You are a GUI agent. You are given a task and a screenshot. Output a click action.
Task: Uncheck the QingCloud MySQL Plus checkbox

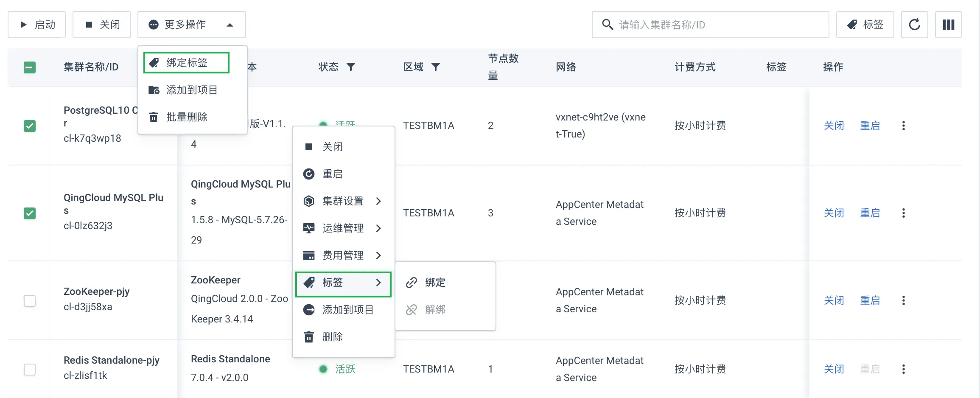click(x=30, y=213)
